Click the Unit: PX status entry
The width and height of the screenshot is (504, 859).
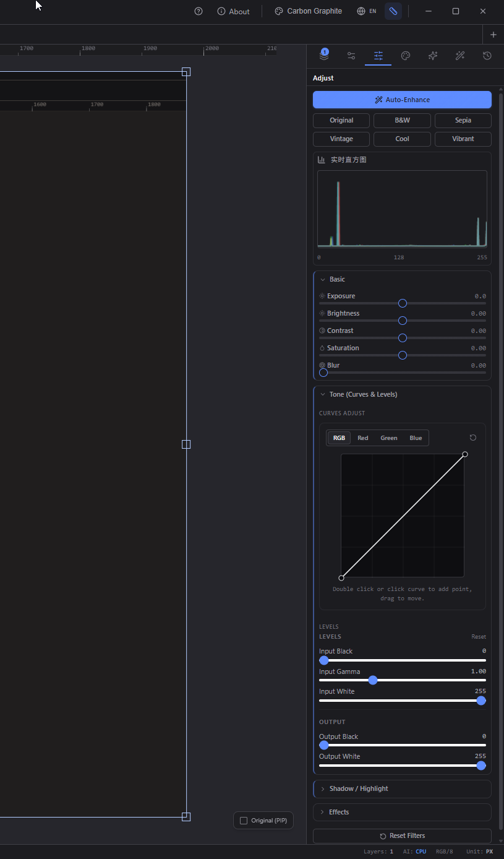(480, 852)
